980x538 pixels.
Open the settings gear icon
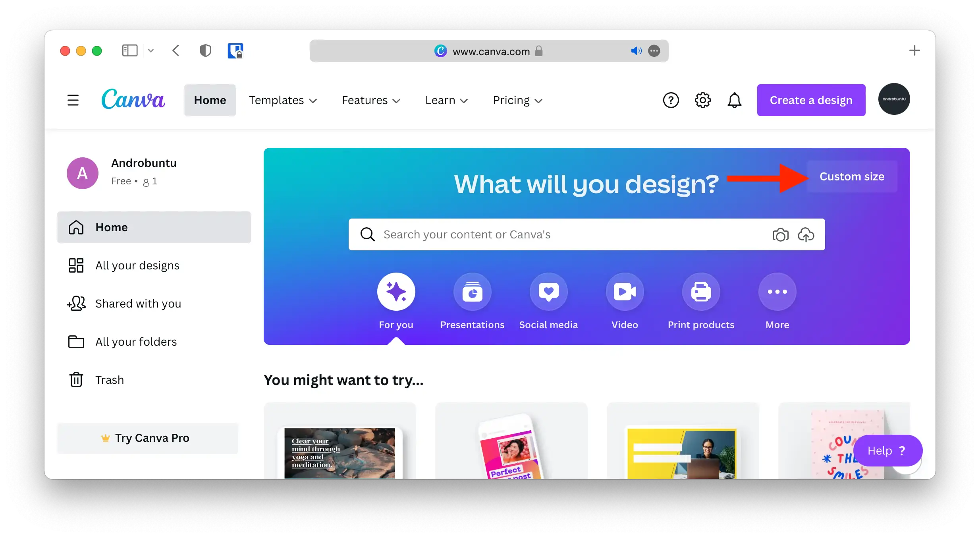click(x=702, y=100)
